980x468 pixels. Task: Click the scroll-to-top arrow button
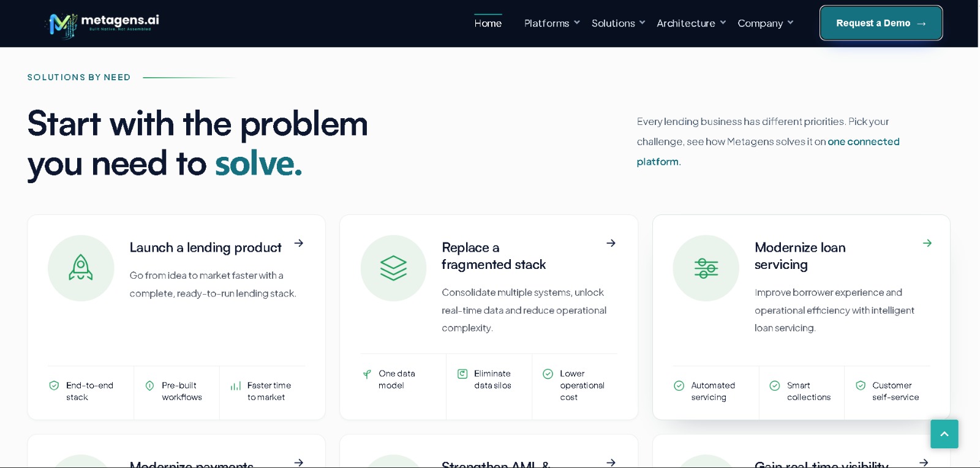pyautogui.click(x=944, y=434)
